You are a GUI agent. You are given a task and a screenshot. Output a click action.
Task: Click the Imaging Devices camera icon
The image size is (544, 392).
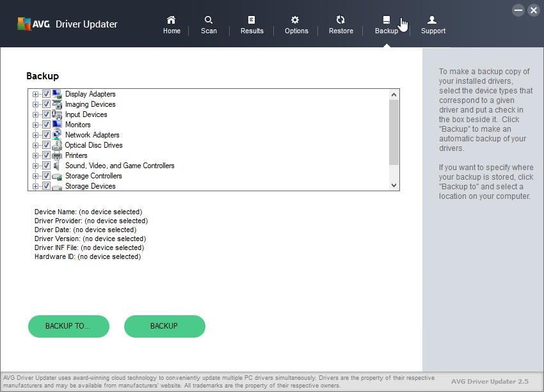tap(57, 104)
